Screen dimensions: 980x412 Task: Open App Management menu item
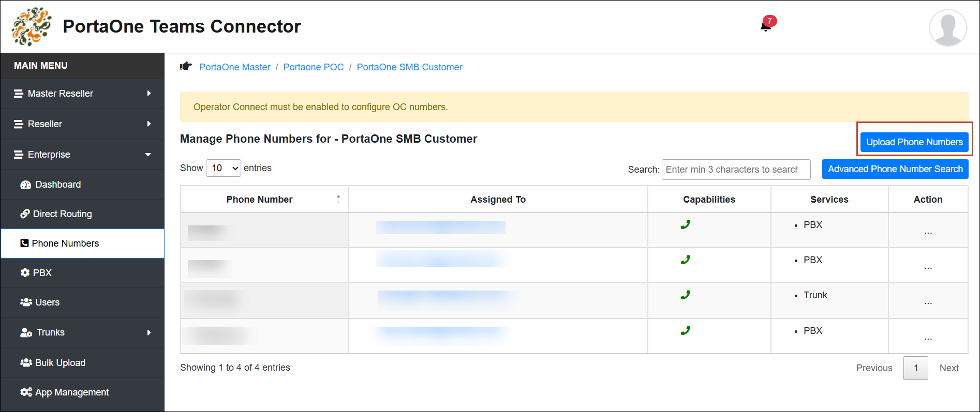click(82, 392)
